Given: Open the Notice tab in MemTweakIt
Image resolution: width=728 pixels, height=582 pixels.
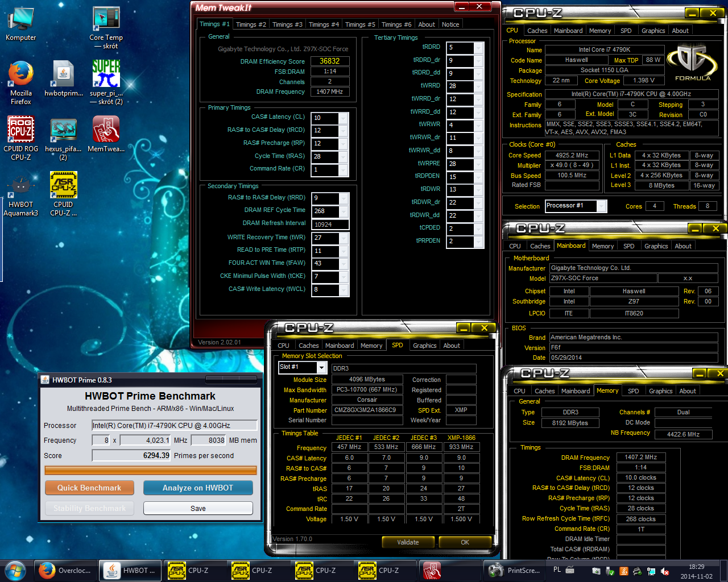Looking at the screenshot, I should [450, 24].
